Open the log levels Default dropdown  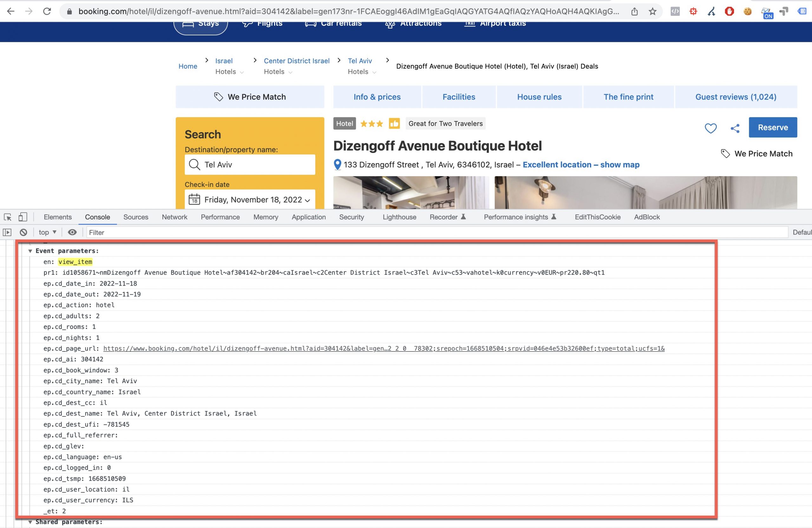point(802,233)
